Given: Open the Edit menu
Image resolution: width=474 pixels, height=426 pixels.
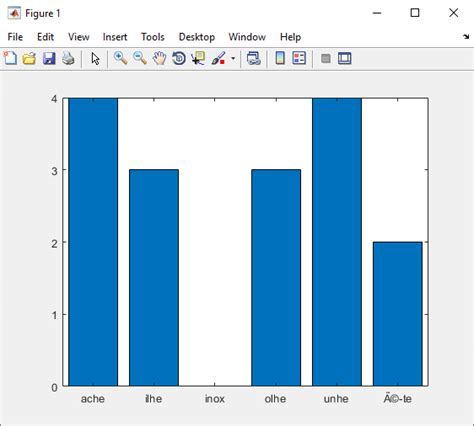Looking at the screenshot, I should coord(45,37).
